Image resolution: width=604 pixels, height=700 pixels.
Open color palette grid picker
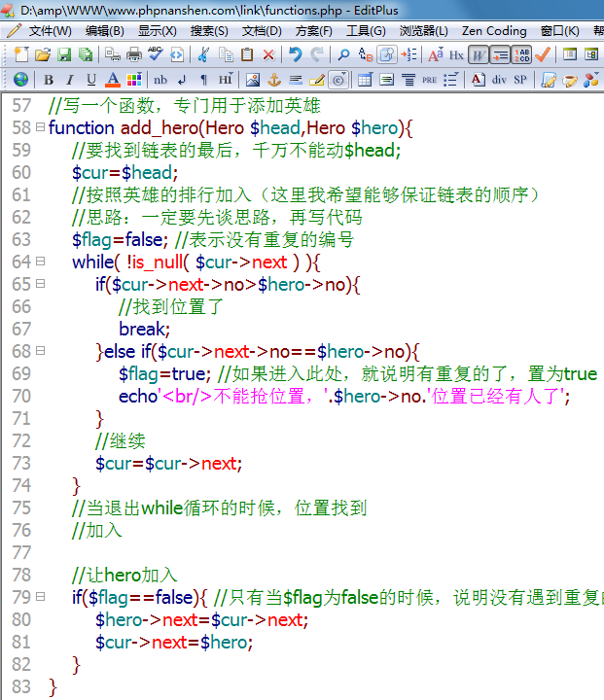coord(134,80)
